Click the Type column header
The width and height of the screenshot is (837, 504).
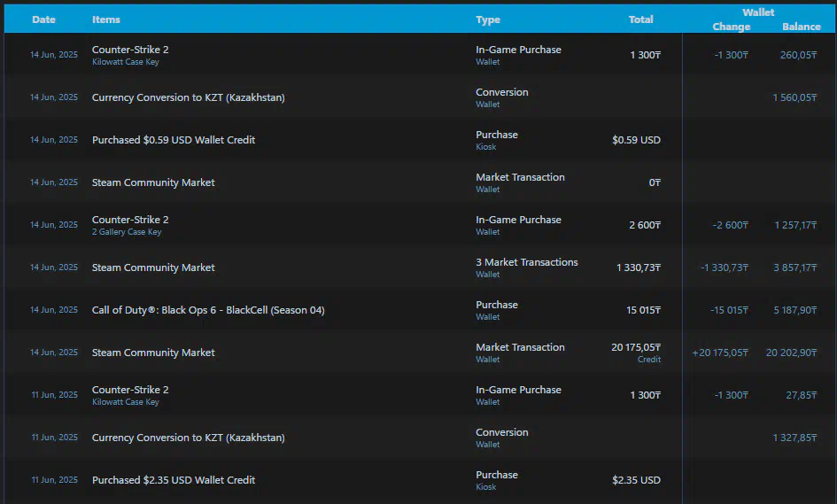point(488,19)
